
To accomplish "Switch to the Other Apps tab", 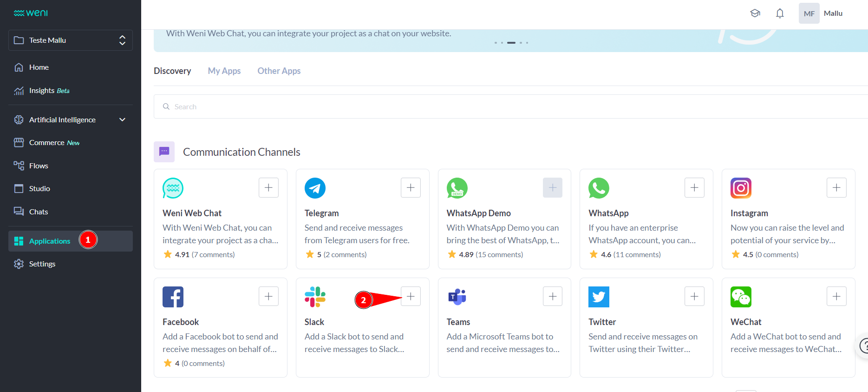I will (x=279, y=71).
